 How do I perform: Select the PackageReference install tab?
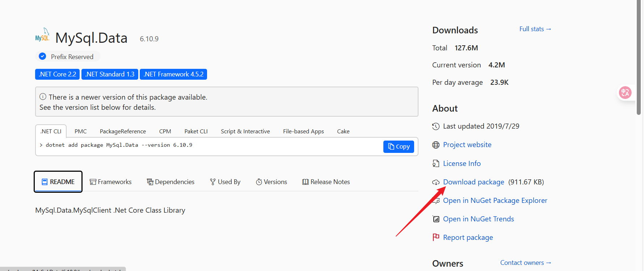[123, 131]
